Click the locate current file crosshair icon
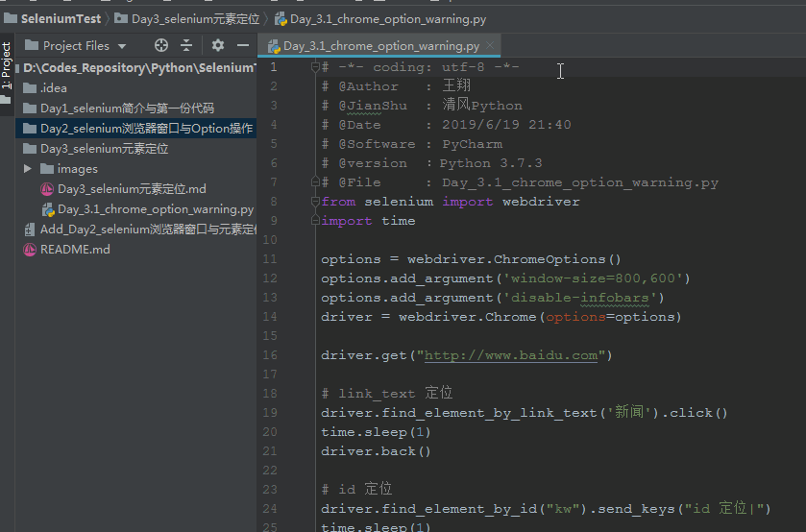Screen dimensions: 806x532 (160, 46)
